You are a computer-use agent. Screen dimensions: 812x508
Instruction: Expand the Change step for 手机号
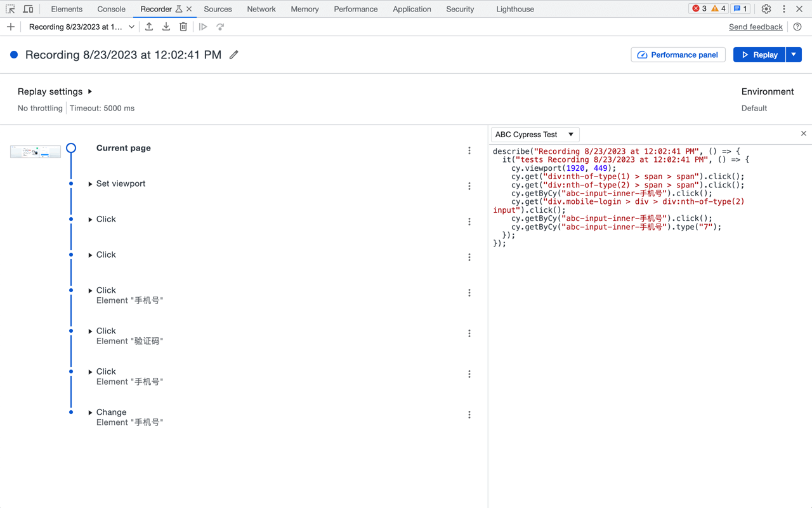coord(90,413)
